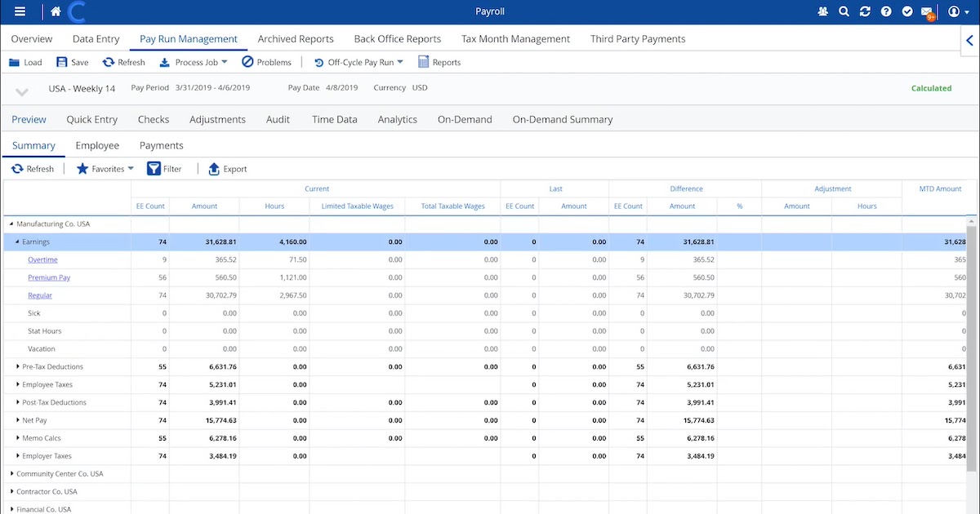Open the Favorites star dropdown

point(105,169)
